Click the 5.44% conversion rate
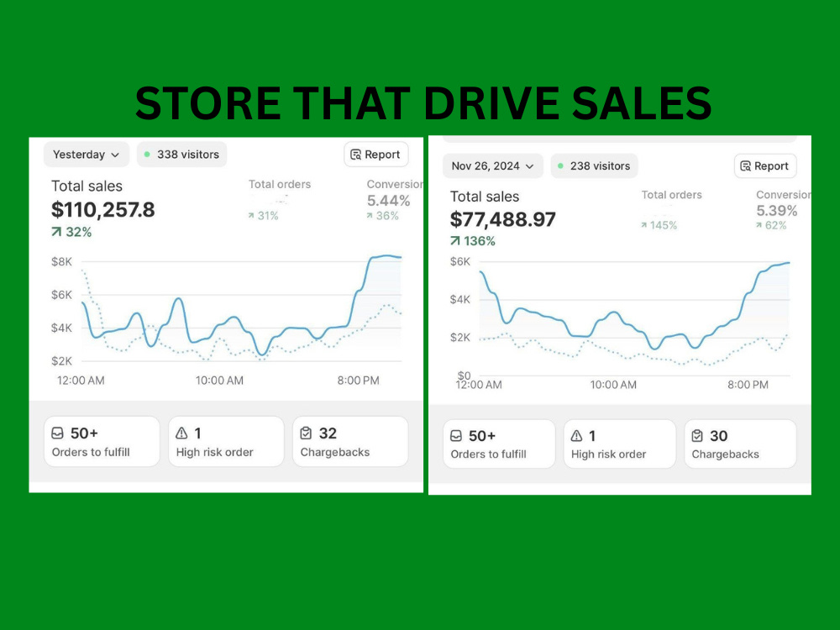The height and width of the screenshot is (630, 840). (388, 201)
